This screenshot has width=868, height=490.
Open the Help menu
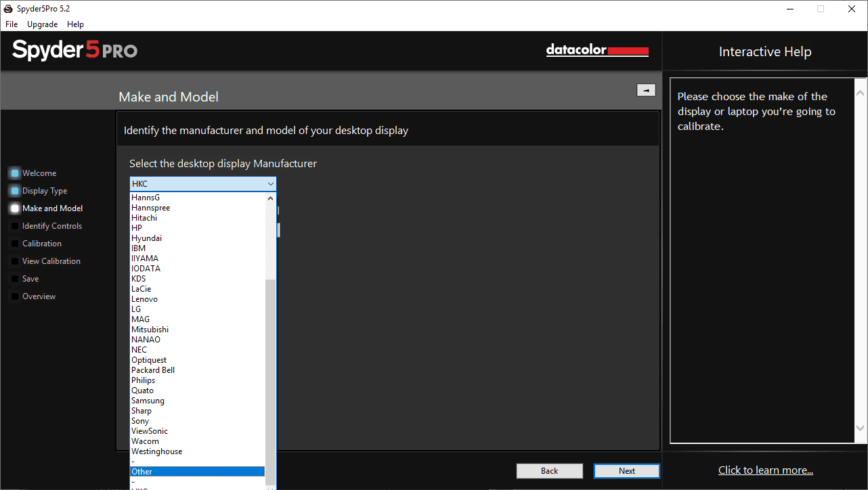[x=75, y=24]
